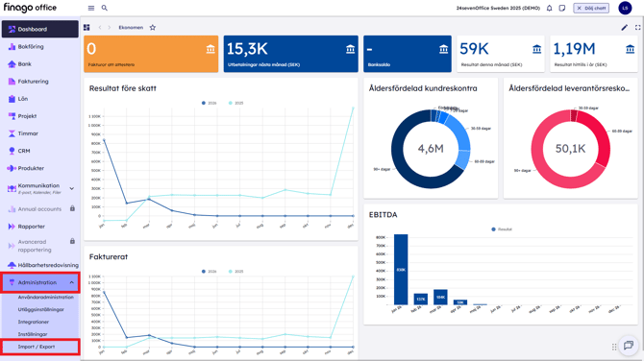The image size is (644, 361).
Task: Open the notifications bell
Action: pyautogui.click(x=549, y=8)
